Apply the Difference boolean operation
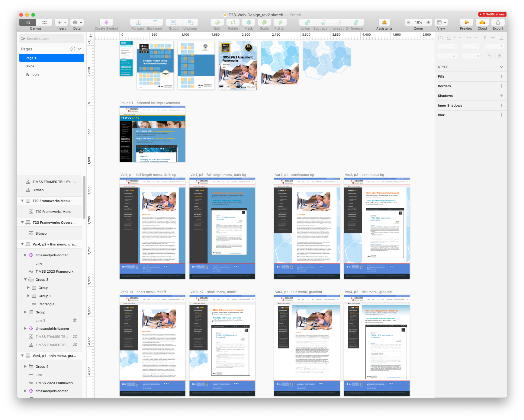 pos(356,22)
